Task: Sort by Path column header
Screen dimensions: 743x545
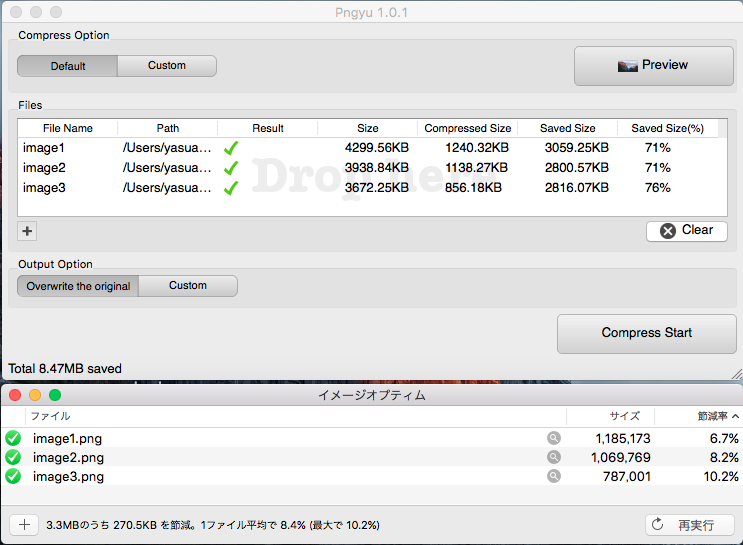Action: coord(168,128)
